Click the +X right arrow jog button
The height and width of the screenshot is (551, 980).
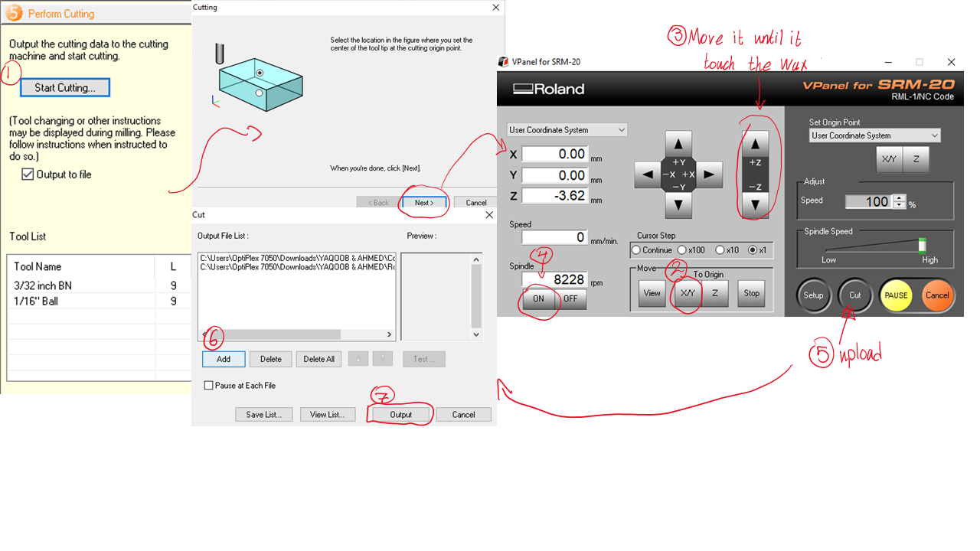[x=709, y=174]
